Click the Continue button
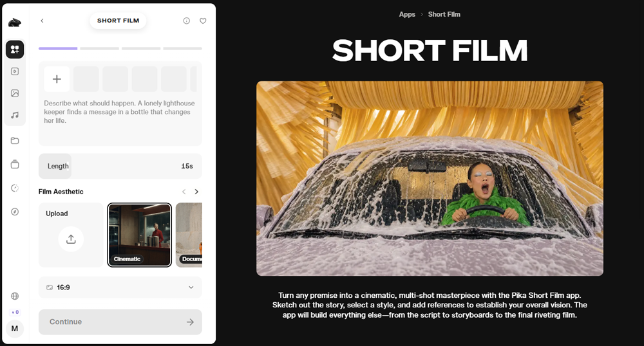644x346 pixels. tap(120, 322)
